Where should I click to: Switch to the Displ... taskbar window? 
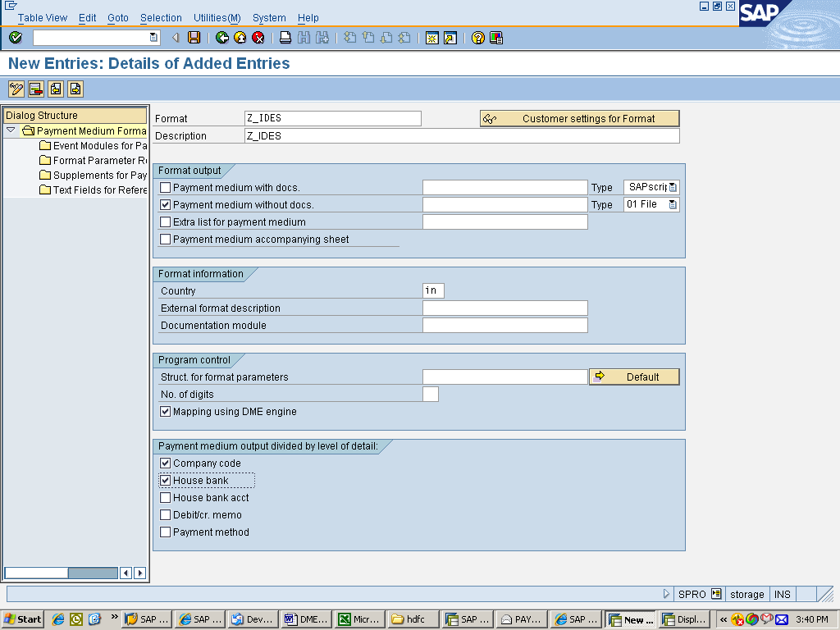685,619
